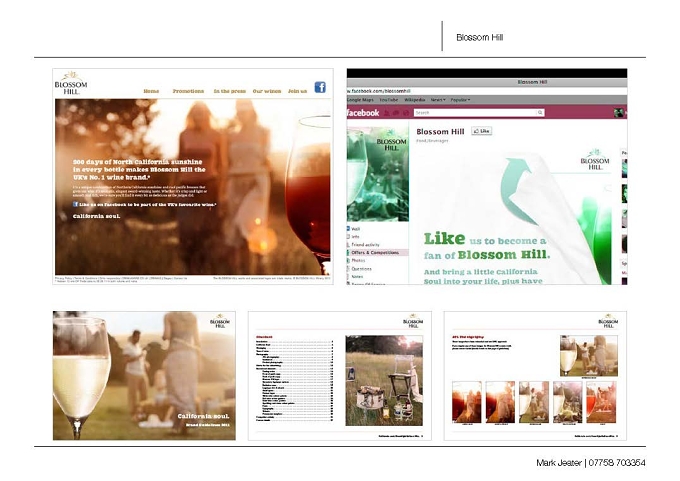Viewport: 680px width, 481px height.
Task: Click the picnic table photo on the contents page
Action: pos(384,380)
